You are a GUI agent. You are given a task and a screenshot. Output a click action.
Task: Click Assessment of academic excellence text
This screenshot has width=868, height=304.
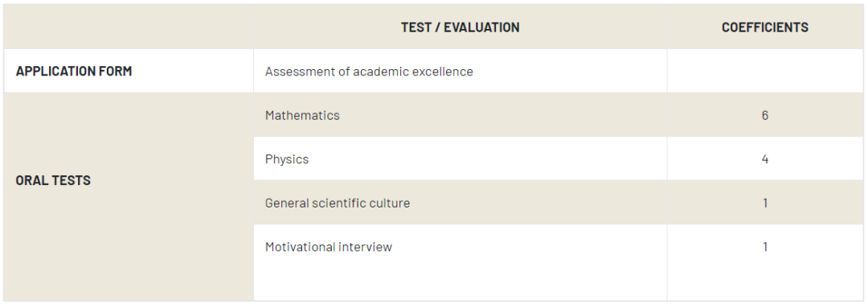(369, 72)
